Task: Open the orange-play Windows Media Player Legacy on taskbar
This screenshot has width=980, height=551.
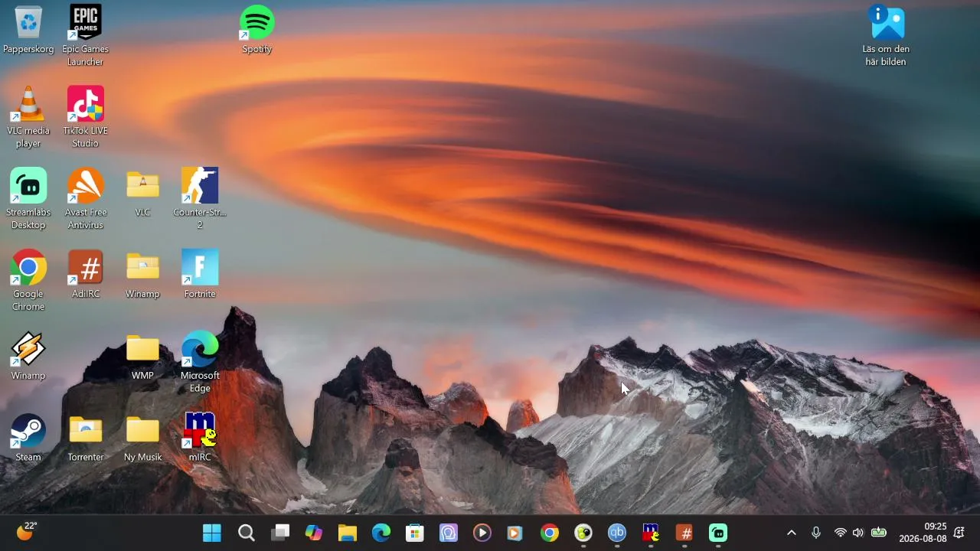Action: tap(515, 533)
